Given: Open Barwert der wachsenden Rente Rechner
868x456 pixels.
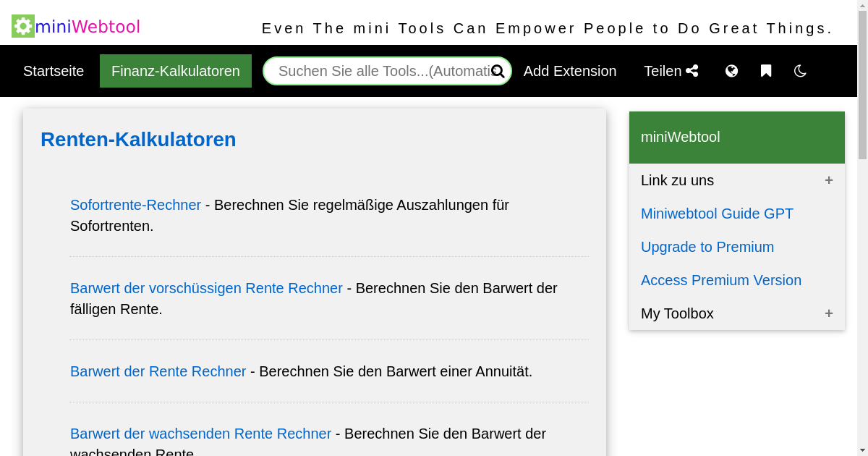Looking at the screenshot, I should pyautogui.click(x=200, y=434).
